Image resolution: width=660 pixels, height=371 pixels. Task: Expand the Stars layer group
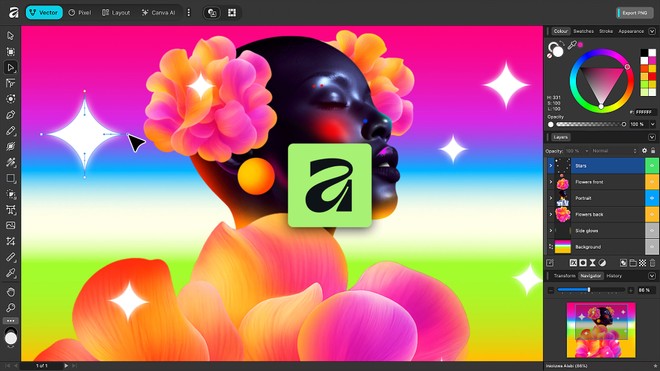click(x=551, y=165)
